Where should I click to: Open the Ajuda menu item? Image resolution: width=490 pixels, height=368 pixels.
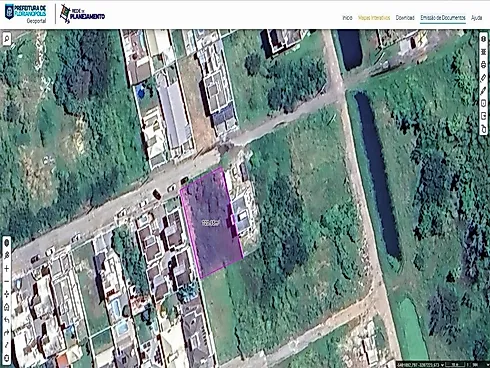point(476,18)
